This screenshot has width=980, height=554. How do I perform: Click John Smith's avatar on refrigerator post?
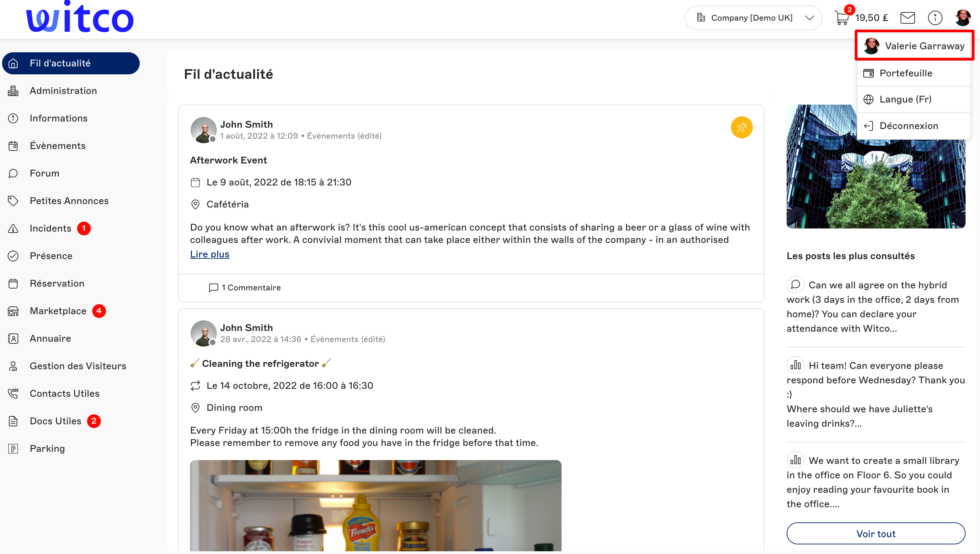coord(203,333)
